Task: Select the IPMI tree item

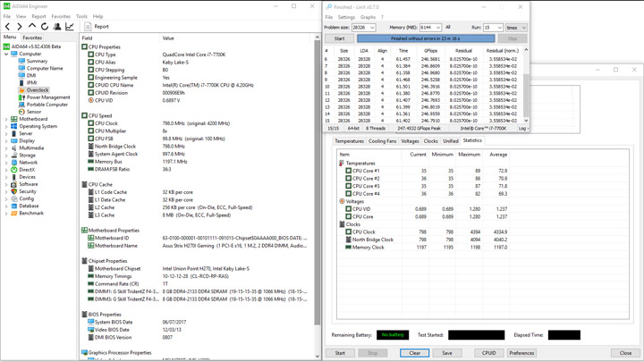Action: tap(31, 82)
